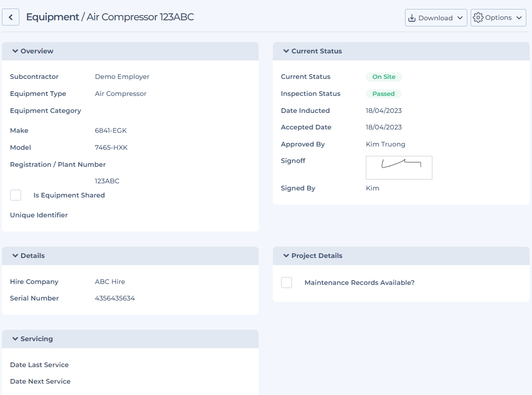Click the Passed inspection status badge
Screen dimensions: 532x395
[x=383, y=94]
